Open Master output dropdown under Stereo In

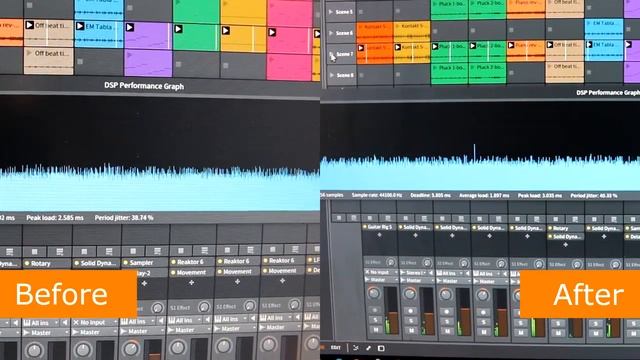click(x=417, y=280)
